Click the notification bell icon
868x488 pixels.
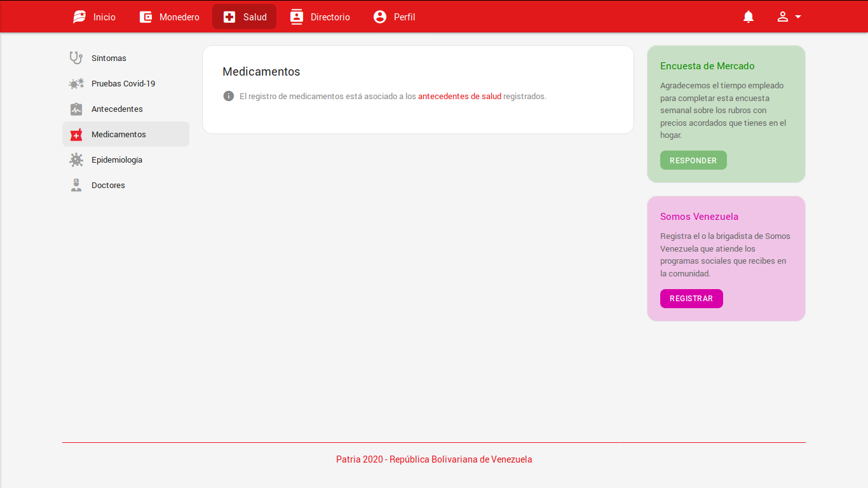(x=749, y=17)
